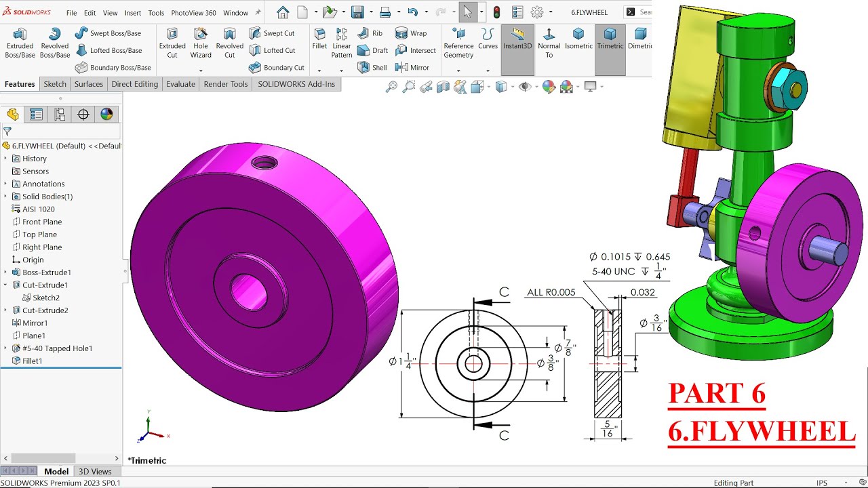
Task: Open the Insert menu
Action: (133, 13)
